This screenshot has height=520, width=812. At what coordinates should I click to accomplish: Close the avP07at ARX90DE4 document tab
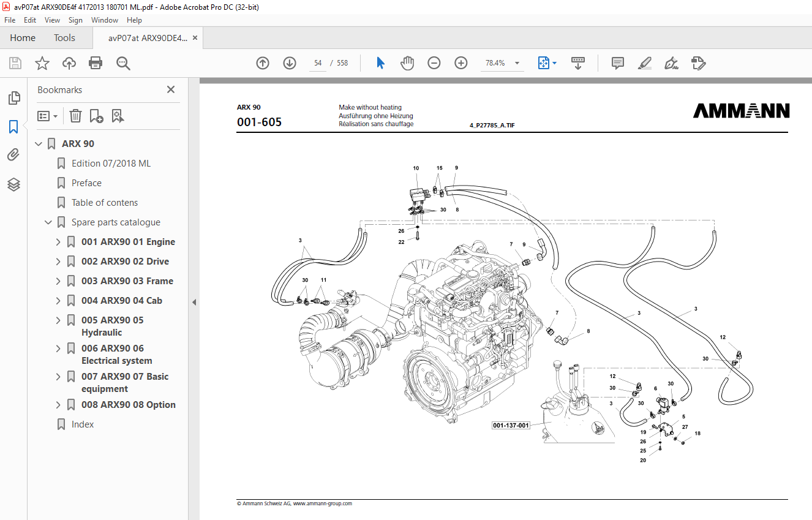point(195,38)
